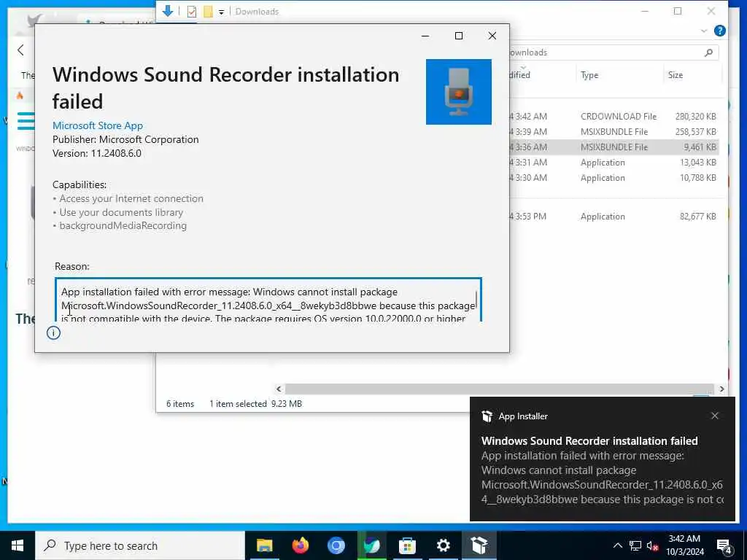
Task: Open the clock showing 3:42 AM
Action: point(684,545)
